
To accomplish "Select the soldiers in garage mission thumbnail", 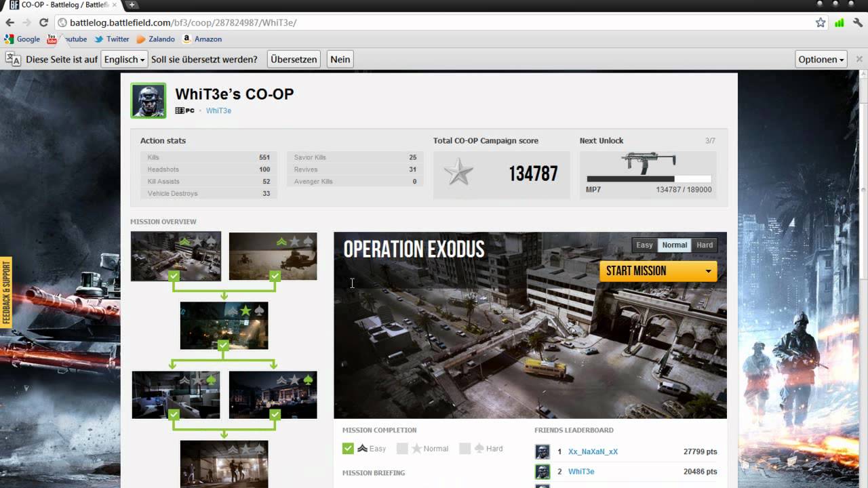I will click(x=224, y=464).
